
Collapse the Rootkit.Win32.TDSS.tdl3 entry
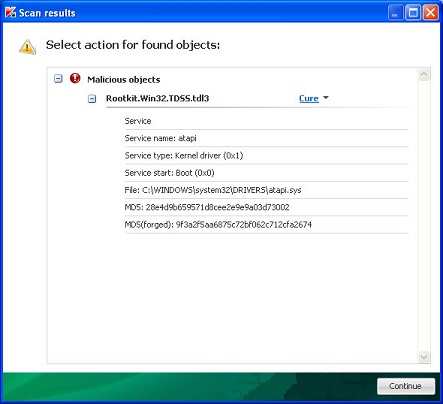[x=92, y=99]
